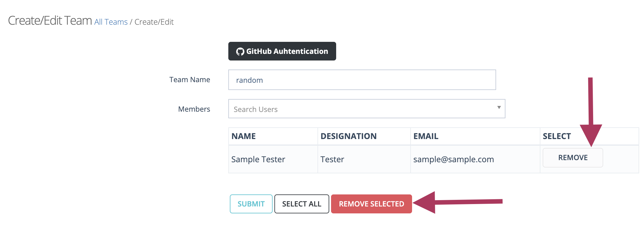
Task: Submit the team form
Action: click(251, 204)
